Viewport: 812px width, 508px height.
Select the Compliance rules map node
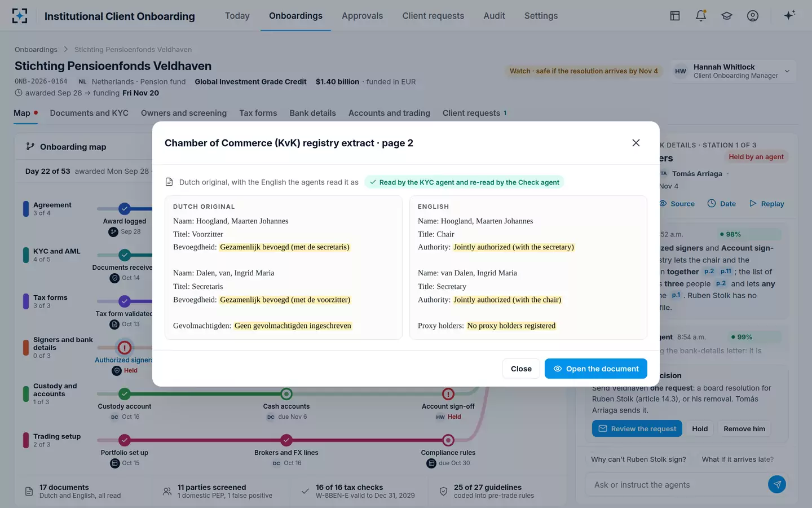click(x=448, y=440)
